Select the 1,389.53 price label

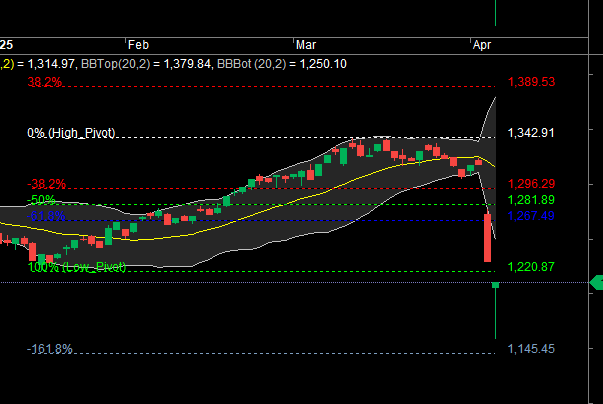pos(531,82)
